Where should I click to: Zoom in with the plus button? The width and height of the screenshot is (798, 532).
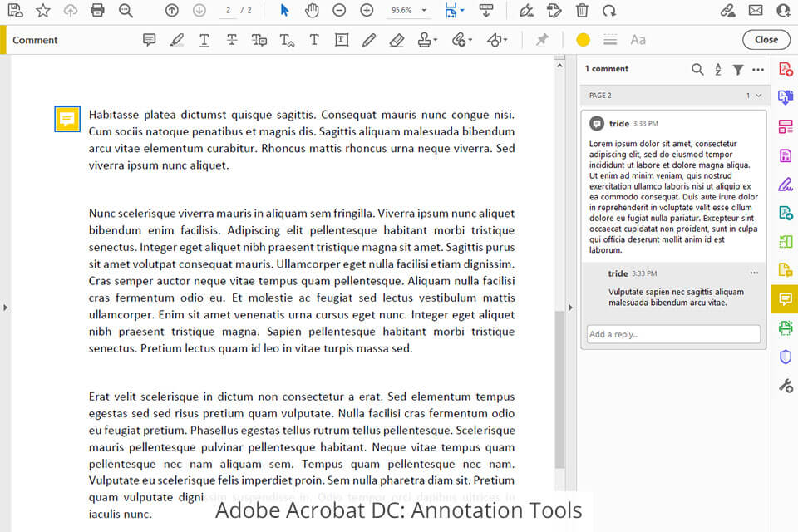coord(367,10)
